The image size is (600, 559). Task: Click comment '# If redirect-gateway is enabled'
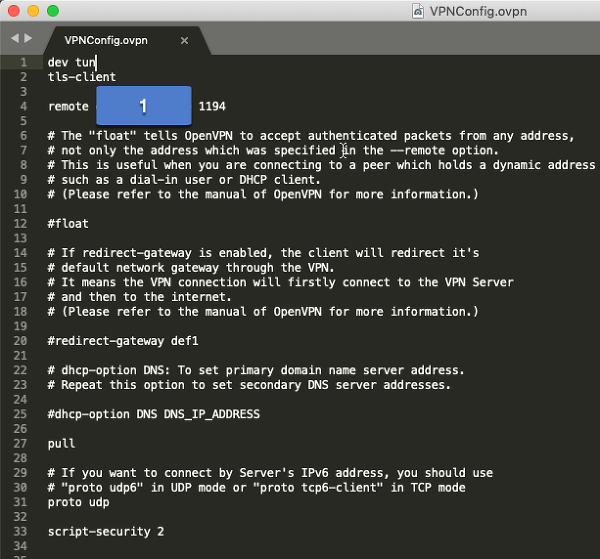click(x=263, y=253)
